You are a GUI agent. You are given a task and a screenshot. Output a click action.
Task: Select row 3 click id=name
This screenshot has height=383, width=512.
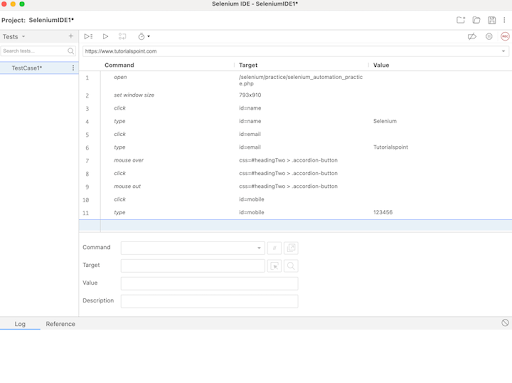[295, 108]
